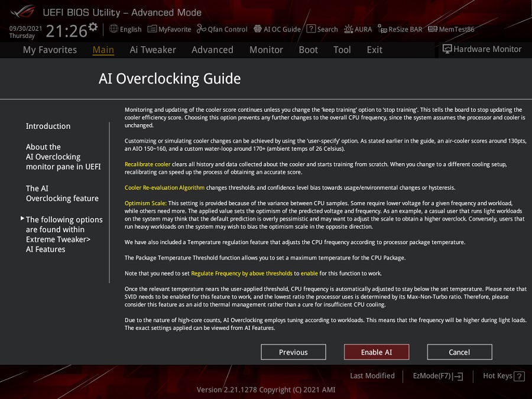
Task: Open Qfan Control fan icon
Action: tap(201, 29)
